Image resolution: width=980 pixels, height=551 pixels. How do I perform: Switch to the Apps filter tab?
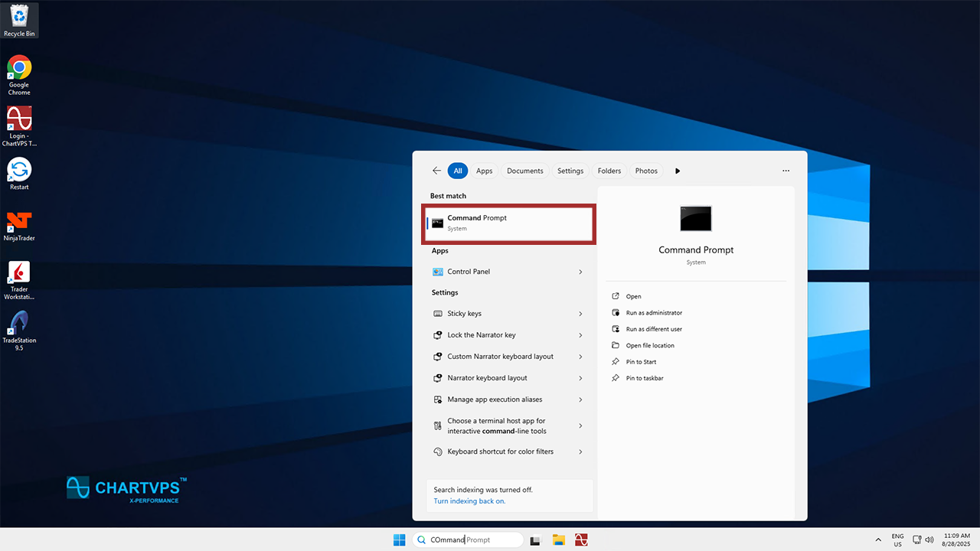(484, 171)
